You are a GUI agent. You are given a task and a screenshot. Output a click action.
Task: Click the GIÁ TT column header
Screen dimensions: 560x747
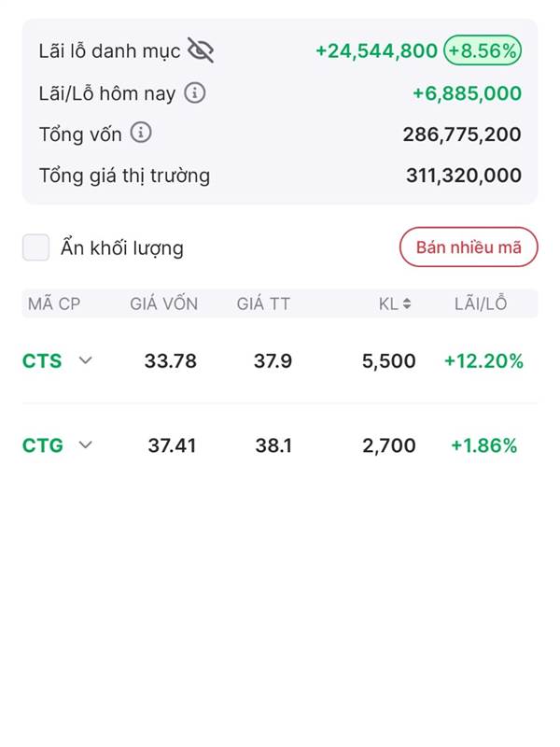[x=263, y=303]
